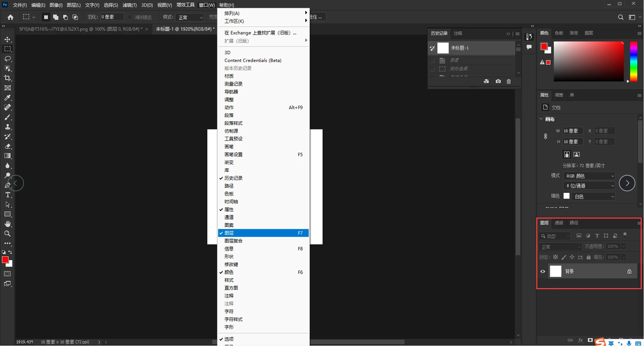Select the Move tool
This screenshot has width=644, height=346.
[8, 39]
